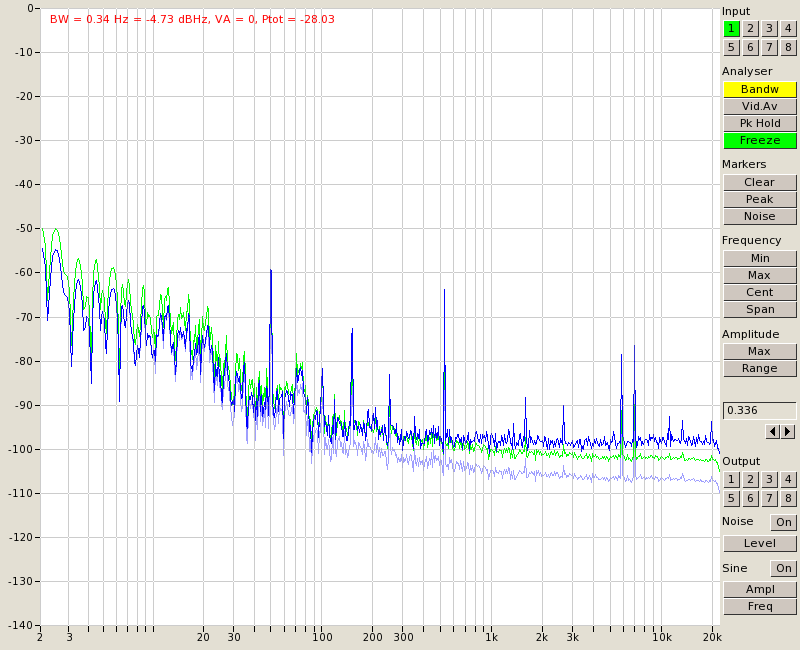Select Sine Freq setting
The width and height of the screenshot is (800, 650).
pos(760,606)
